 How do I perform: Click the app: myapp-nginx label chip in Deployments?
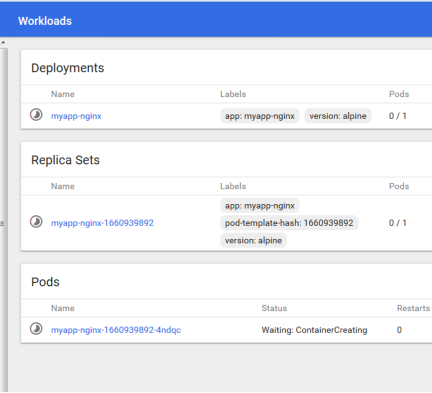260,116
